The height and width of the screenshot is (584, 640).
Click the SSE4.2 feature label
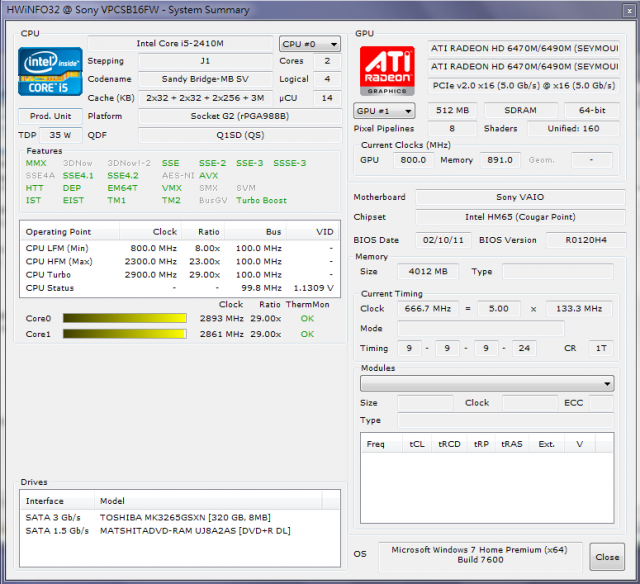122,176
